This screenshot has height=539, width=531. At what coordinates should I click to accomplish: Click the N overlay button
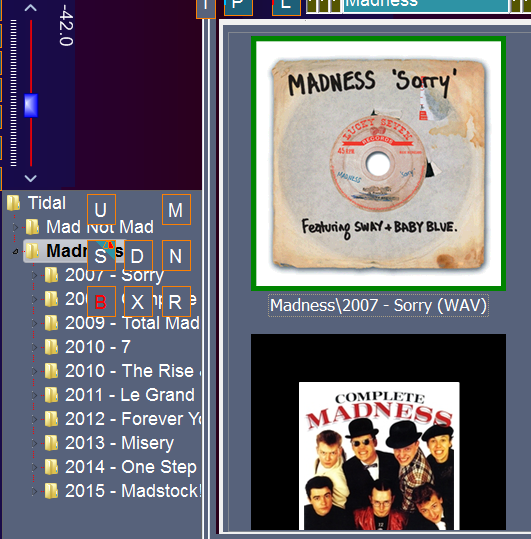tap(176, 255)
